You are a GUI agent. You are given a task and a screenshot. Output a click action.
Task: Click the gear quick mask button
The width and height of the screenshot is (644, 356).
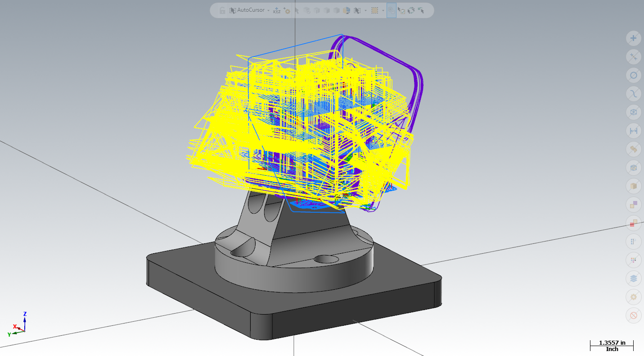(x=634, y=297)
